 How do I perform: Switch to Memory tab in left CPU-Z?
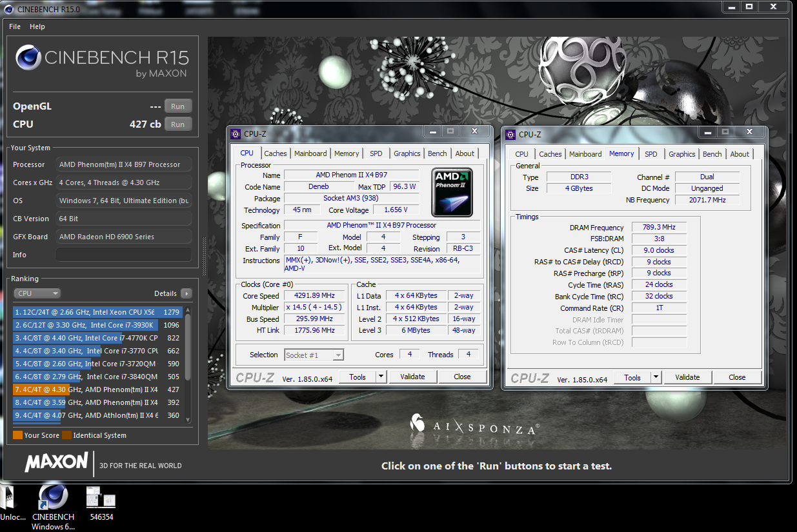tap(347, 153)
